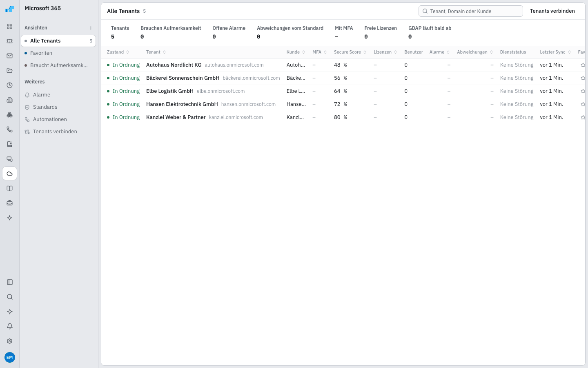588x368 pixels.
Task: Toggle favorite star for Elbe Logistik GmbH
Action: coord(583,91)
